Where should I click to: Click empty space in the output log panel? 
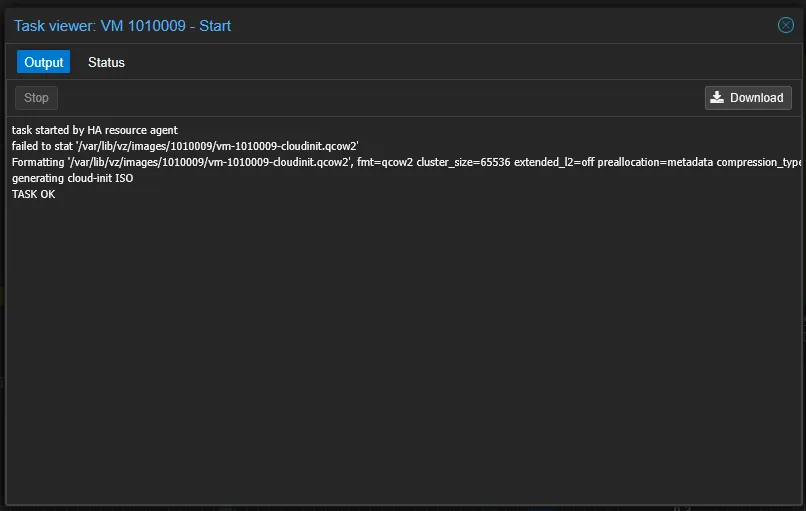click(x=400, y=350)
